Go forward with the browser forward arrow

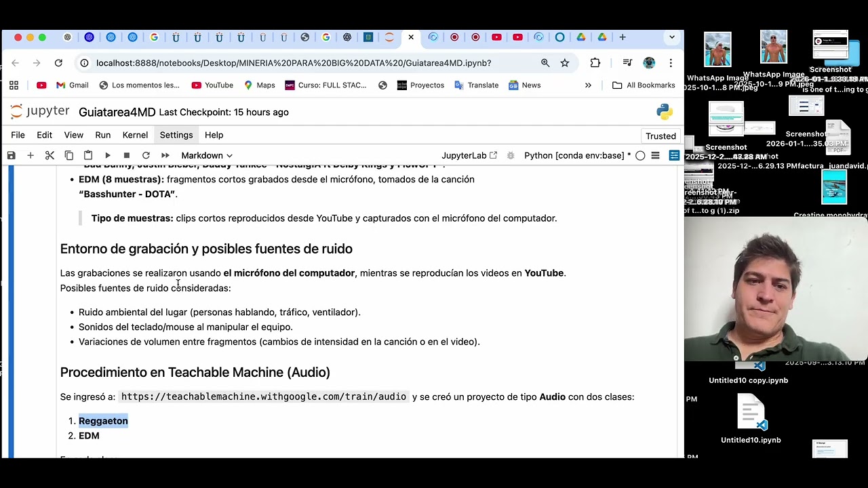(37, 63)
